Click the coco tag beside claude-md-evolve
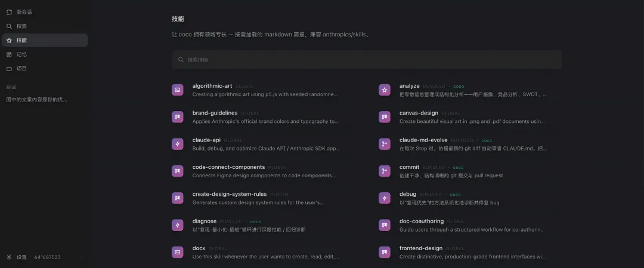 487,140
